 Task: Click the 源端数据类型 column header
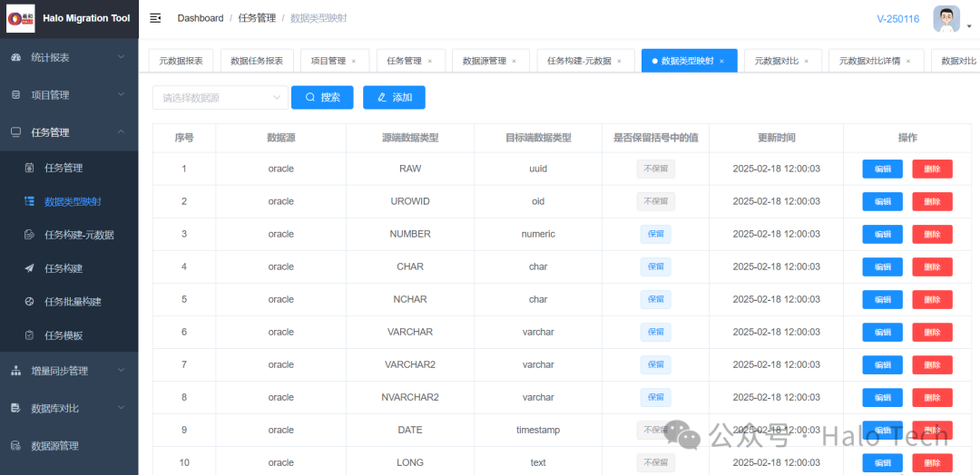point(410,138)
